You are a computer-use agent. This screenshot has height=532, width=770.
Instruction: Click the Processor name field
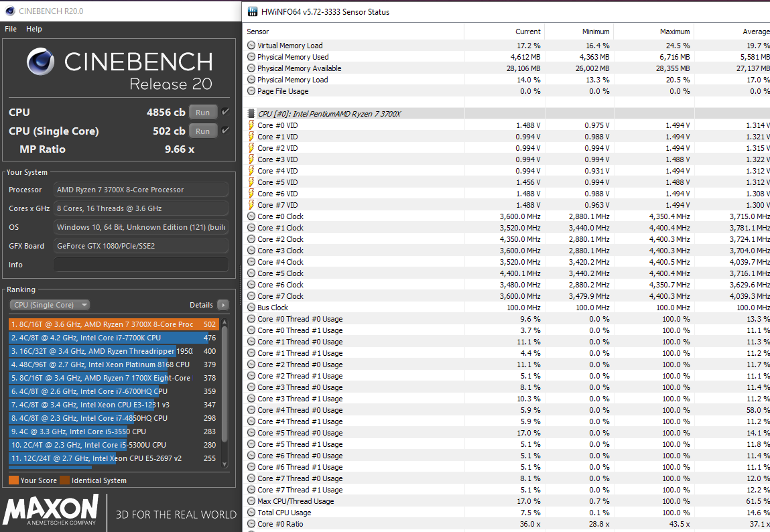(141, 190)
